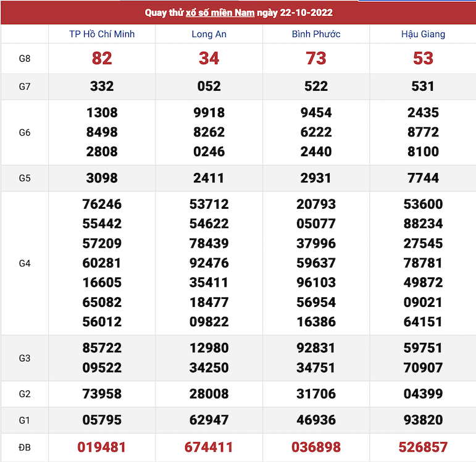The width and height of the screenshot is (476, 462).
Task: Select G2 result 31706
Action: pyautogui.click(x=316, y=394)
